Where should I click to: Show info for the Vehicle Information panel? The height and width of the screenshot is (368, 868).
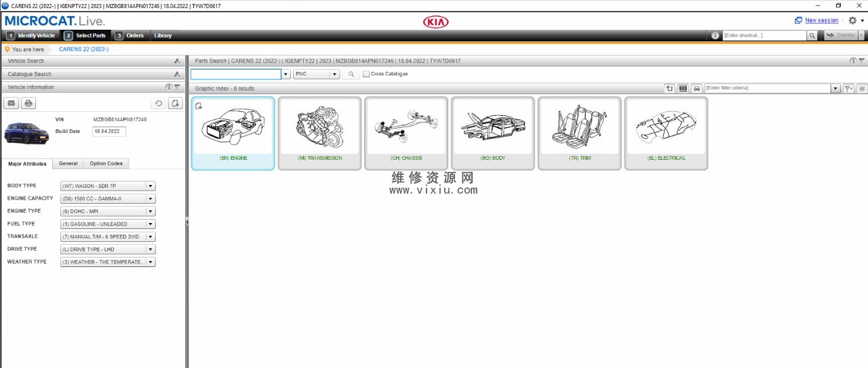pyautogui.click(x=169, y=87)
